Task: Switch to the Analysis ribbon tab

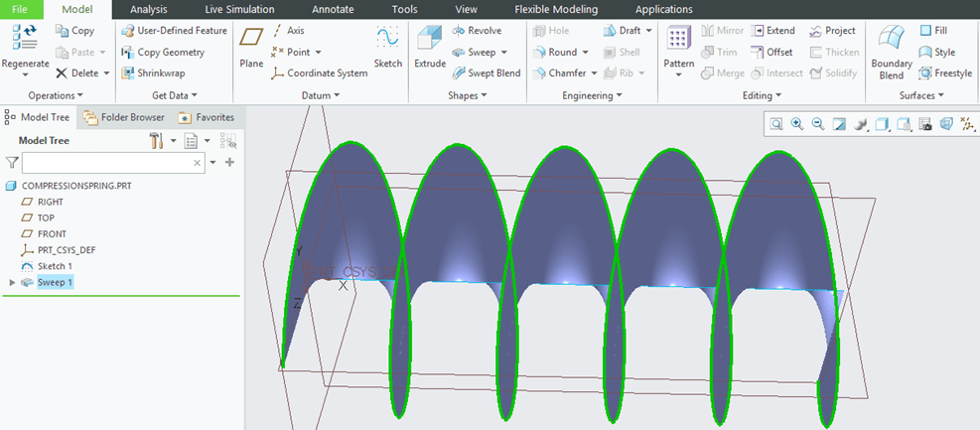Action: 148,9
